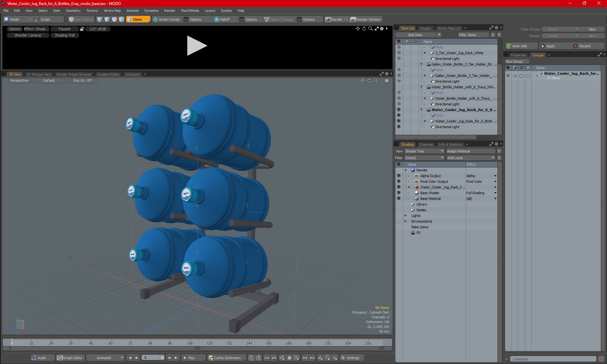
Task: Click the 3D viewport pan move icon
Action: tap(363, 81)
